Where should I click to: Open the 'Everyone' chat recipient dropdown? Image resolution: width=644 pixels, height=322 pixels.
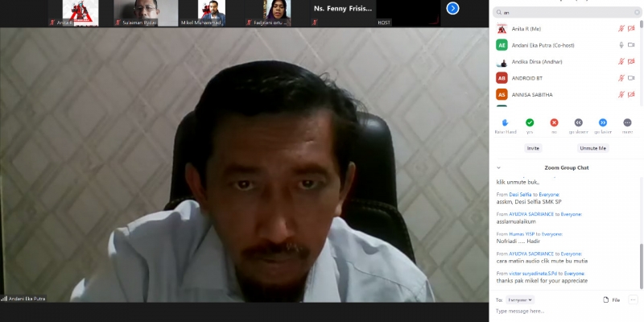click(x=521, y=299)
